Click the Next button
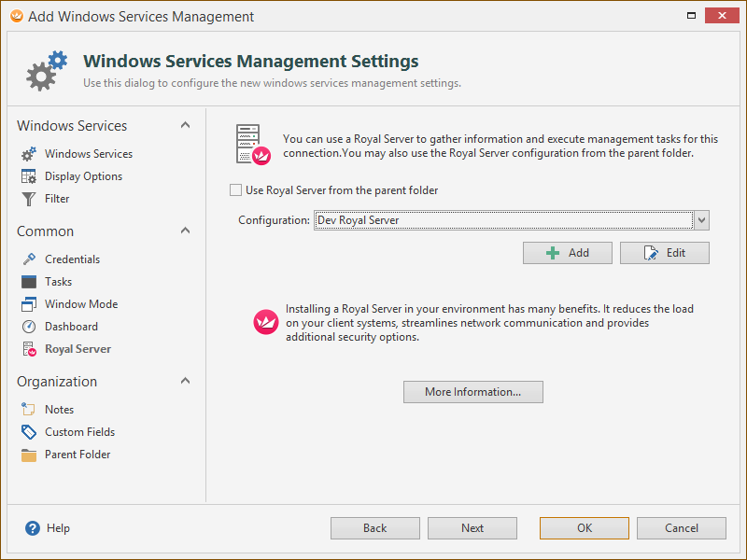Screen dimensions: 747x560 coord(472,528)
